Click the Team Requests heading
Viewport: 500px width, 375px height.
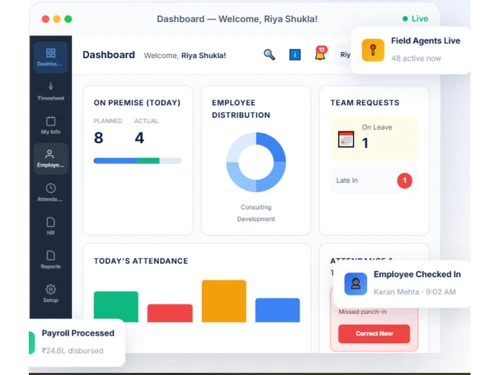[x=365, y=103]
